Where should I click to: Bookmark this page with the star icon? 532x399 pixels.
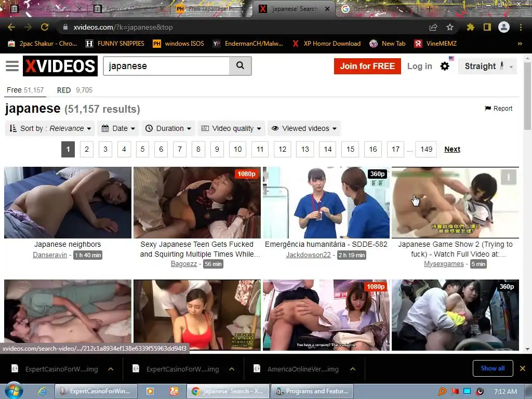coord(450,27)
